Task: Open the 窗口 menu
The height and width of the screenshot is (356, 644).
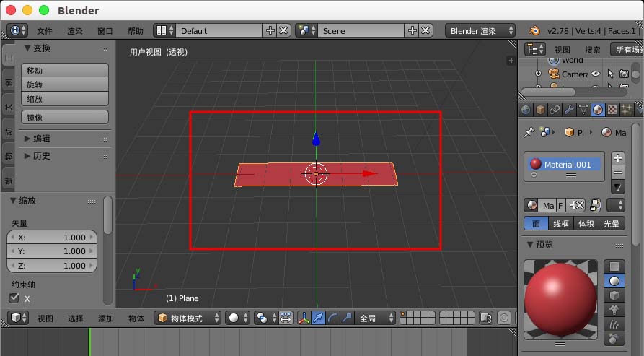Action: coord(105,31)
